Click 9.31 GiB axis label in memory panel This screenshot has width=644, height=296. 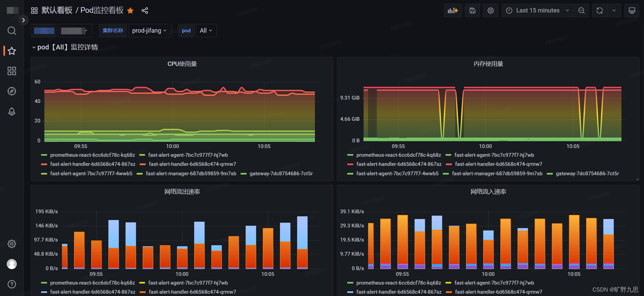click(x=350, y=98)
